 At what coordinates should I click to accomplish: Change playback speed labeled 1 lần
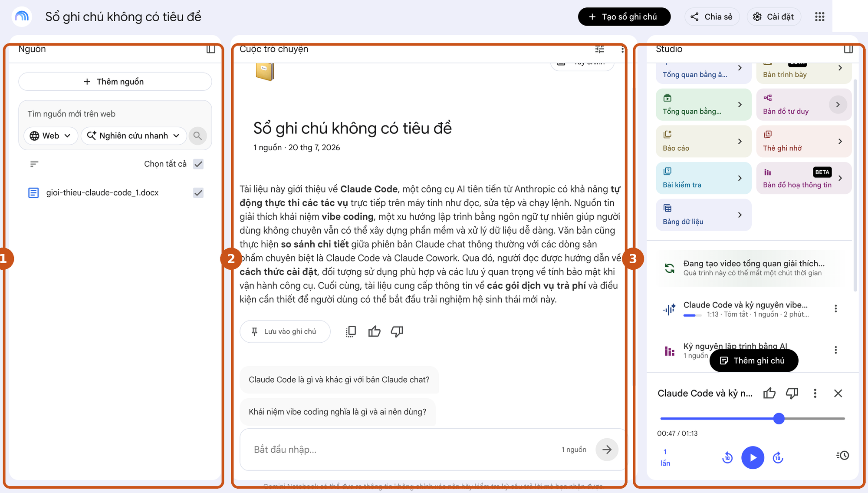pos(665,457)
